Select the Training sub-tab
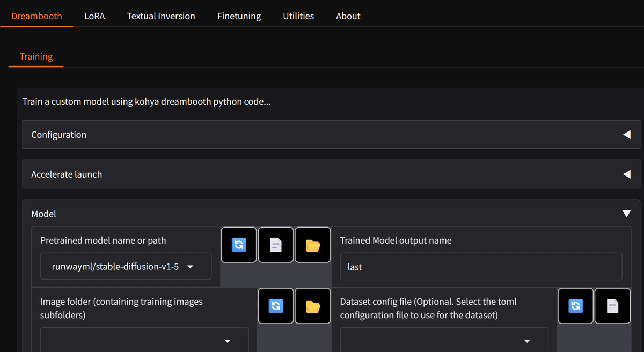Image resolution: width=644 pixels, height=352 pixels. pos(36,56)
